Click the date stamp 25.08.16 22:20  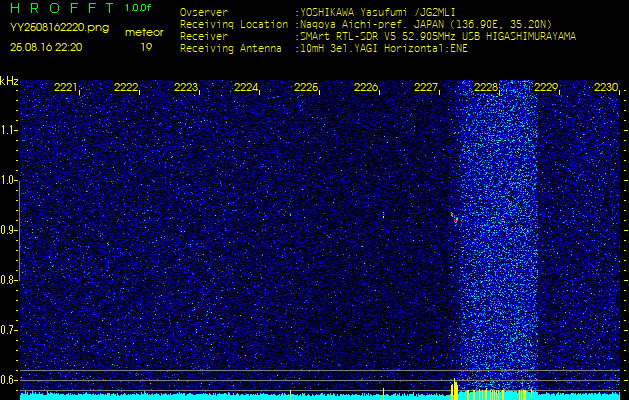coord(46,47)
